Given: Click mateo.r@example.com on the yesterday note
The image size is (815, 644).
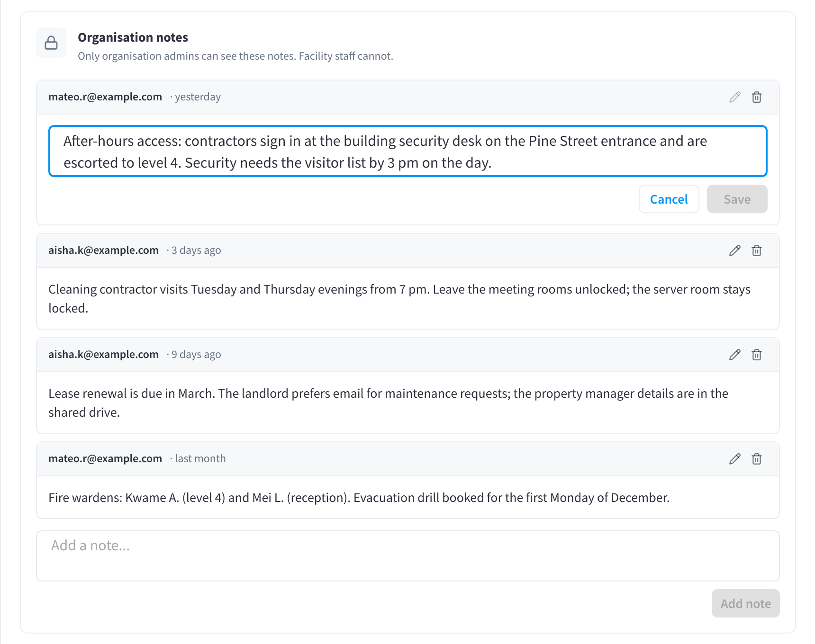Looking at the screenshot, I should pos(105,97).
